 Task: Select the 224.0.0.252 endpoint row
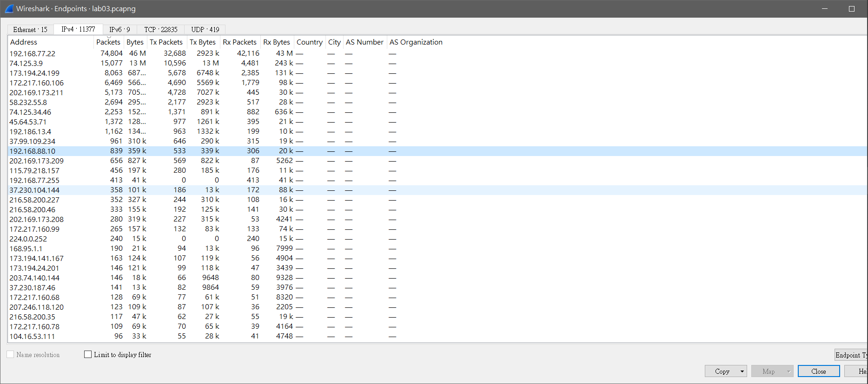(437, 239)
